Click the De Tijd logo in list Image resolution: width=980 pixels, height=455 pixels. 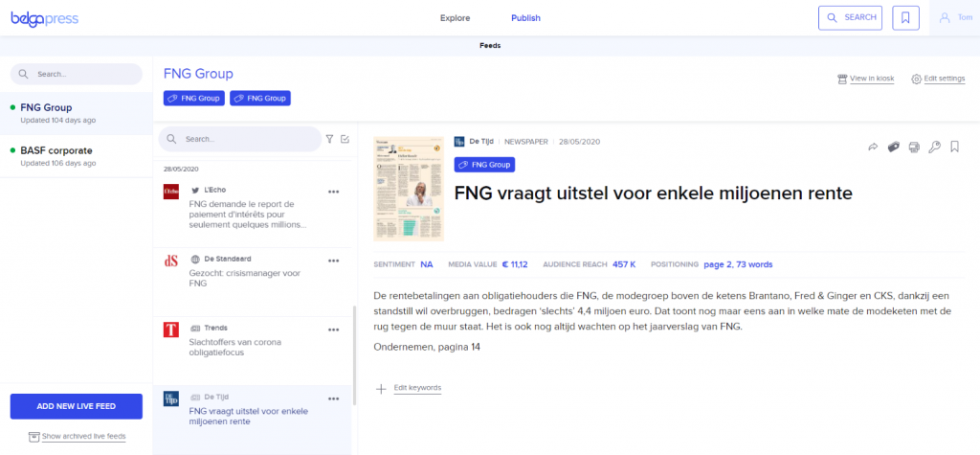tap(171, 398)
